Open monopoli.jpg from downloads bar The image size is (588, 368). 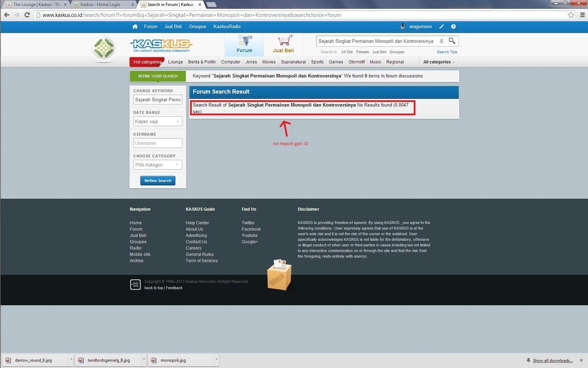[x=180, y=360]
